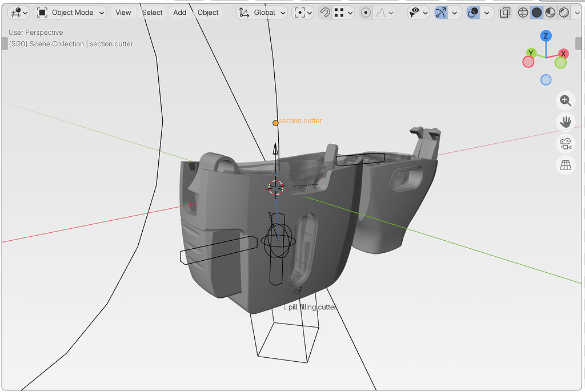The image size is (585, 392).
Task: Select solid viewport shading
Action: [536, 13]
